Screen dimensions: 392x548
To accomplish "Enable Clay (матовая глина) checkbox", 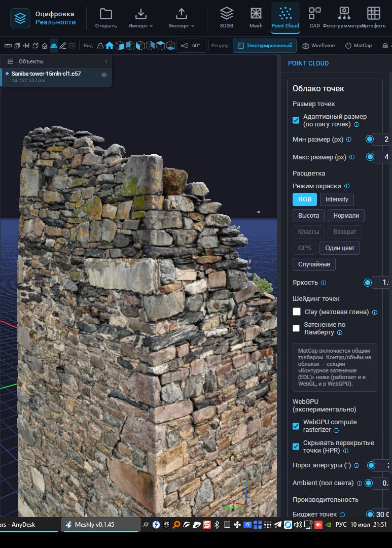I will [297, 312].
